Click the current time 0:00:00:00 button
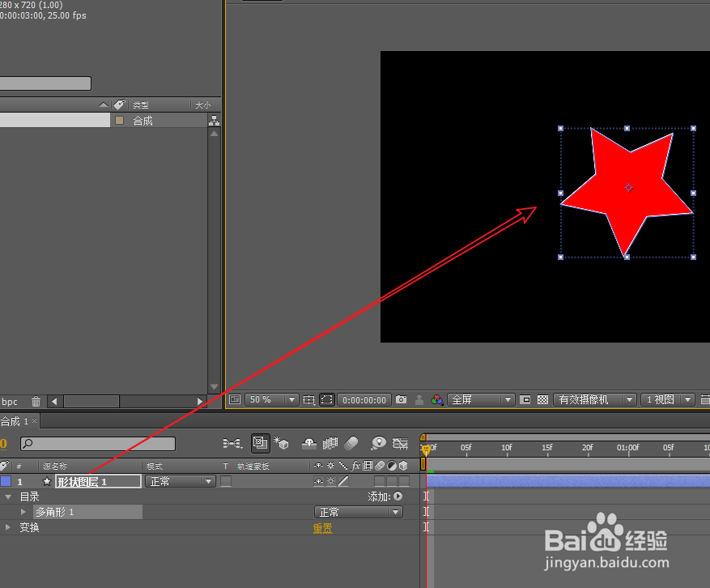Image resolution: width=710 pixels, height=588 pixels. pyautogui.click(x=364, y=400)
